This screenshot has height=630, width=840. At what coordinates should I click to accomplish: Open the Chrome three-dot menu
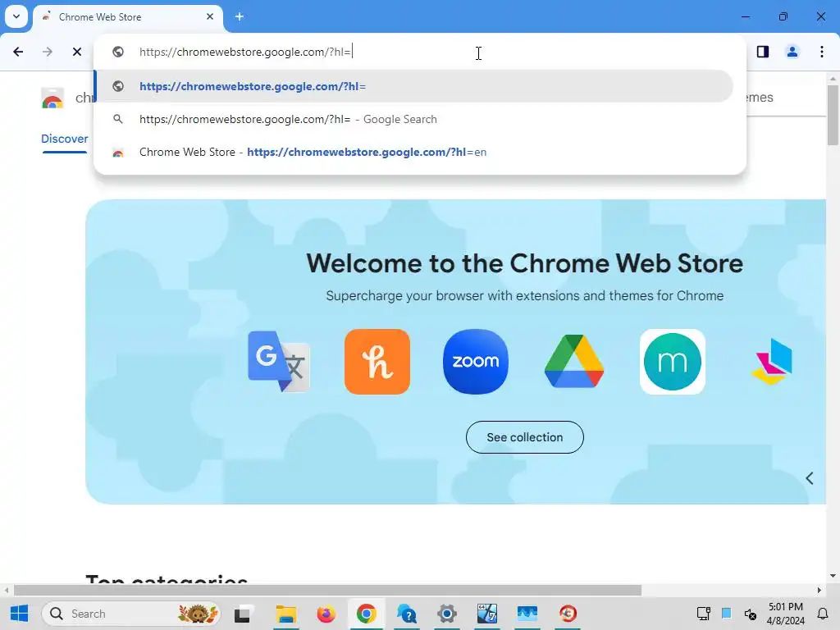click(x=822, y=52)
